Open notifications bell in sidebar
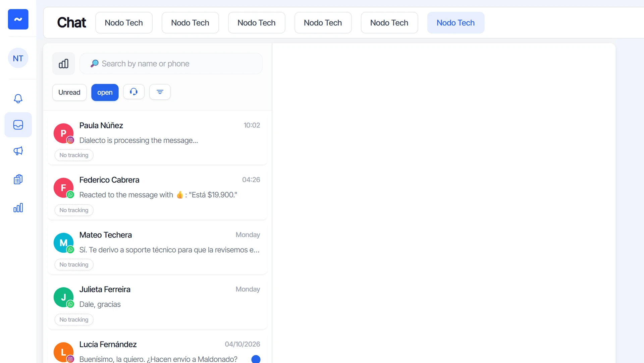The height and width of the screenshot is (363, 644). tap(18, 99)
